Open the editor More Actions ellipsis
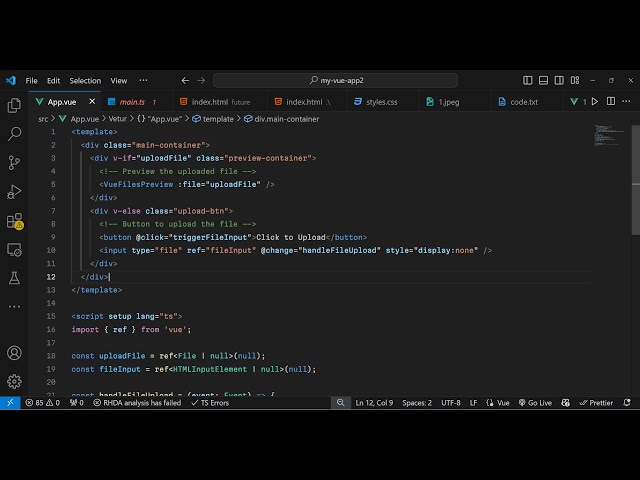Screen dimensions: 640x480 coord(625,102)
